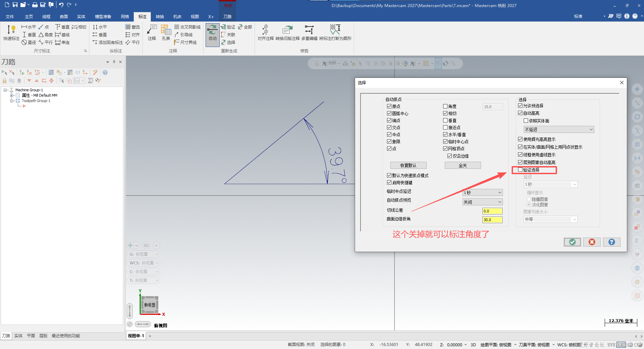The height and width of the screenshot is (349, 644).
Task: Click the 对齐注释 align note icon
Action: tap(265, 33)
